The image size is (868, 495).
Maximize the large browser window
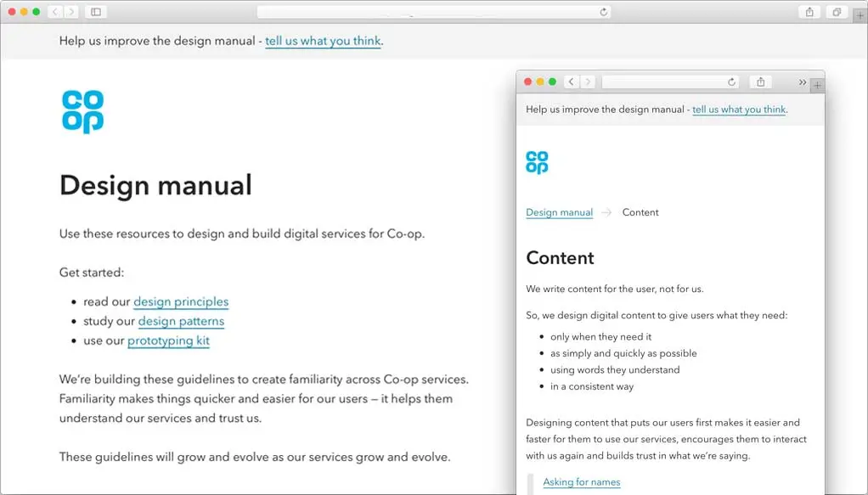[37, 12]
